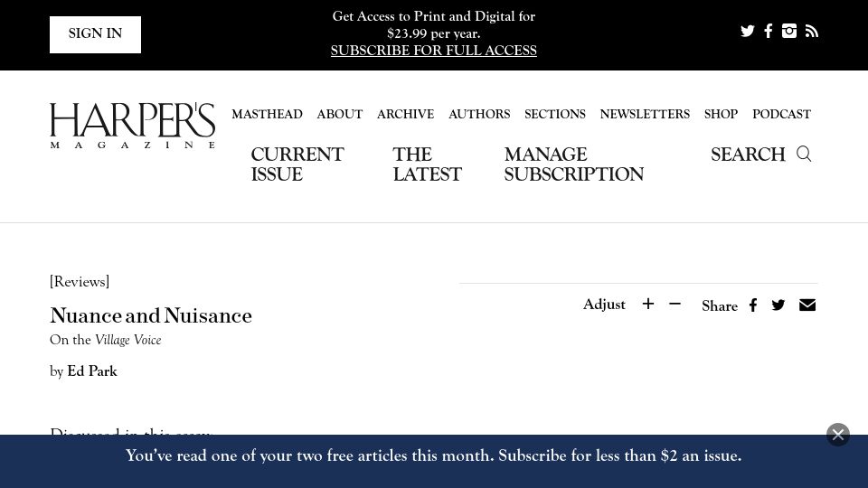The height and width of the screenshot is (488, 868).
Task: Open the [Reviews] section link
Action: (x=80, y=282)
